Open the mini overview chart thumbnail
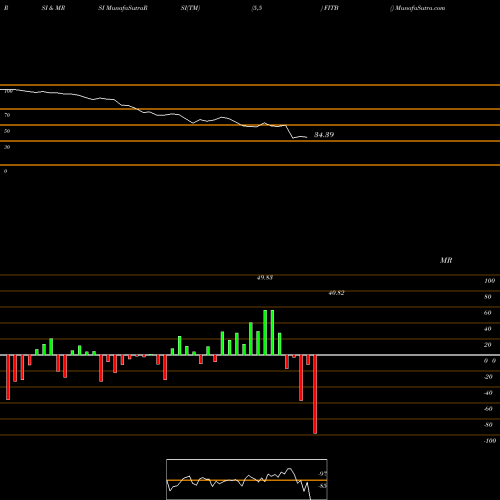 click(x=247, y=479)
